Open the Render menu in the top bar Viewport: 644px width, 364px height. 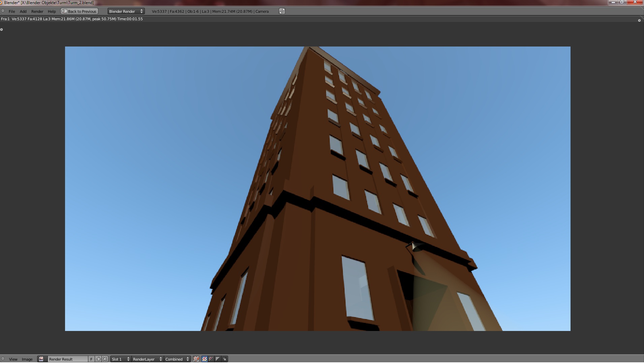tap(37, 11)
